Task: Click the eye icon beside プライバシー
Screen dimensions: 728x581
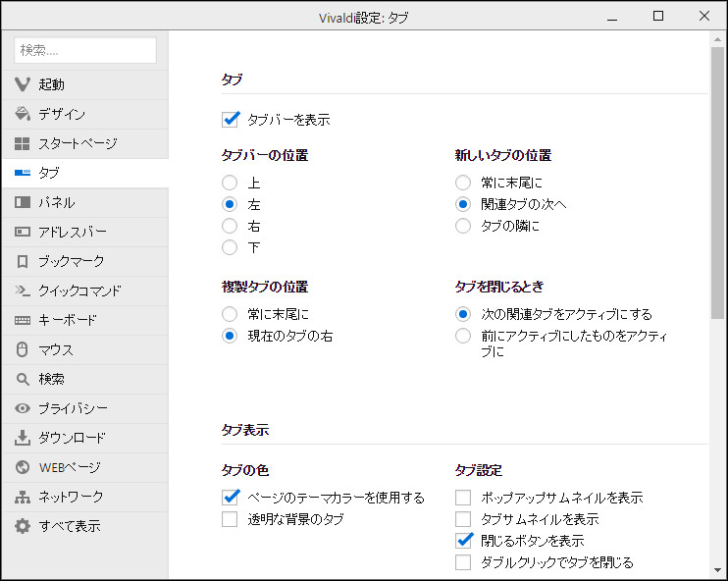Action: tap(23, 408)
